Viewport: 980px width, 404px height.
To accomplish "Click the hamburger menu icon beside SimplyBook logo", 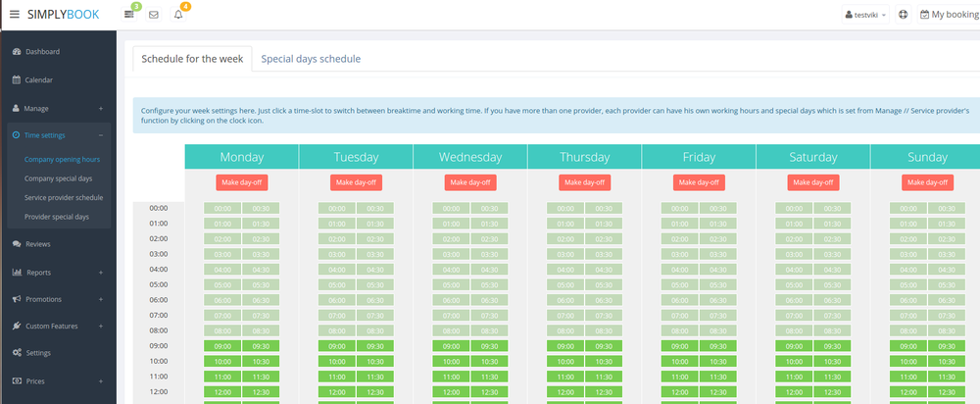I will [14, 15].
